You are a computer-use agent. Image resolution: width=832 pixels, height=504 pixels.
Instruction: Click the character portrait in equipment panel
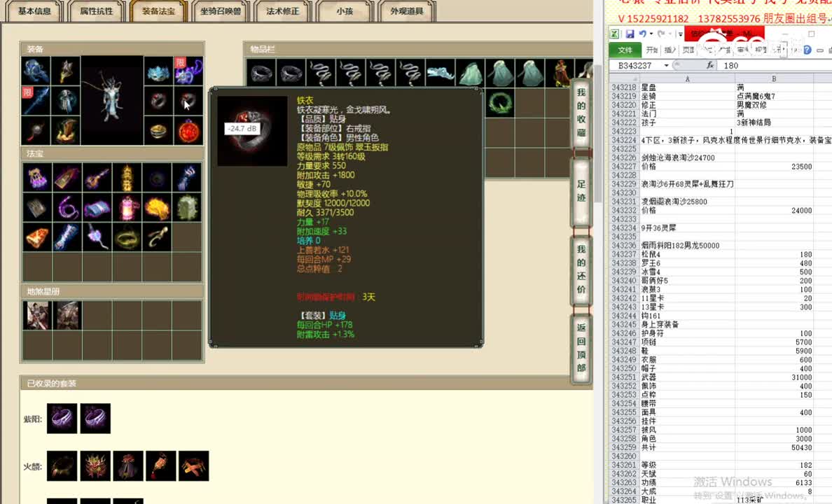tap(112, 100)
